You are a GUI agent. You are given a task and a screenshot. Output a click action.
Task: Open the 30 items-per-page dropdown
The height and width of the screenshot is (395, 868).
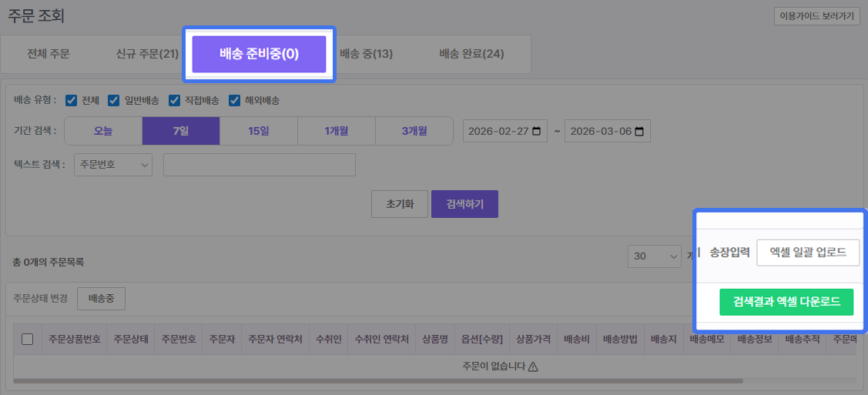coord(655,256)
